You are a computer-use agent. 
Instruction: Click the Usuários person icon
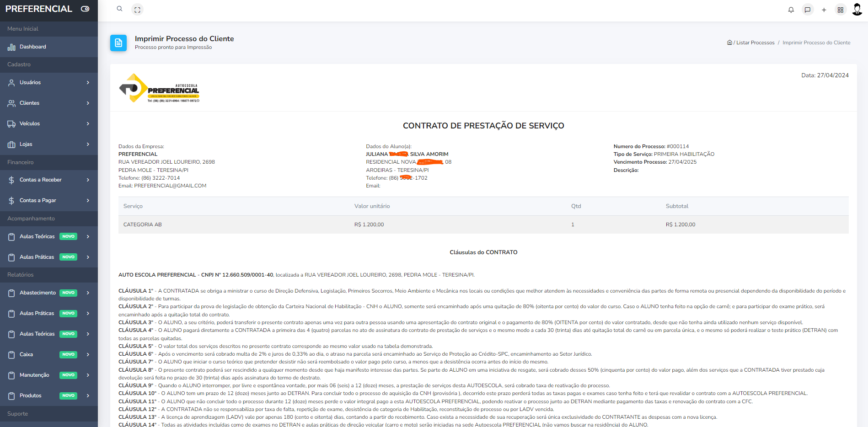[11, 83]
